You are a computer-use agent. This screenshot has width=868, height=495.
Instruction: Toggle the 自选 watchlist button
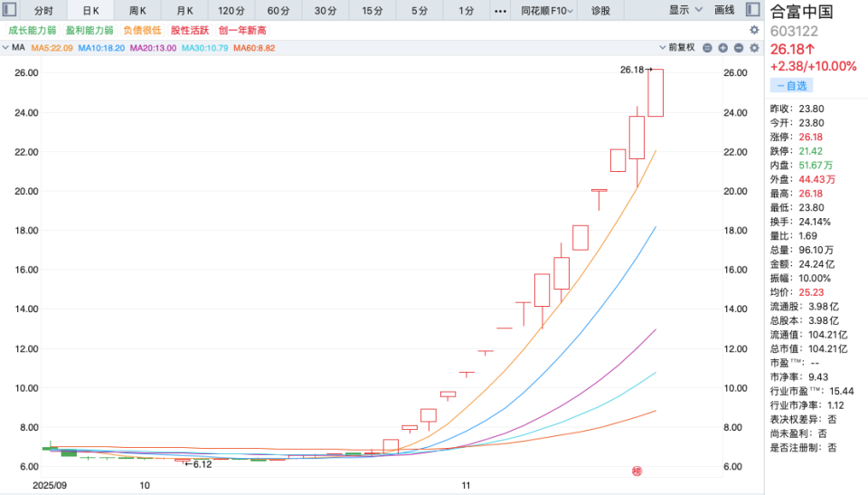click(792, 85)
